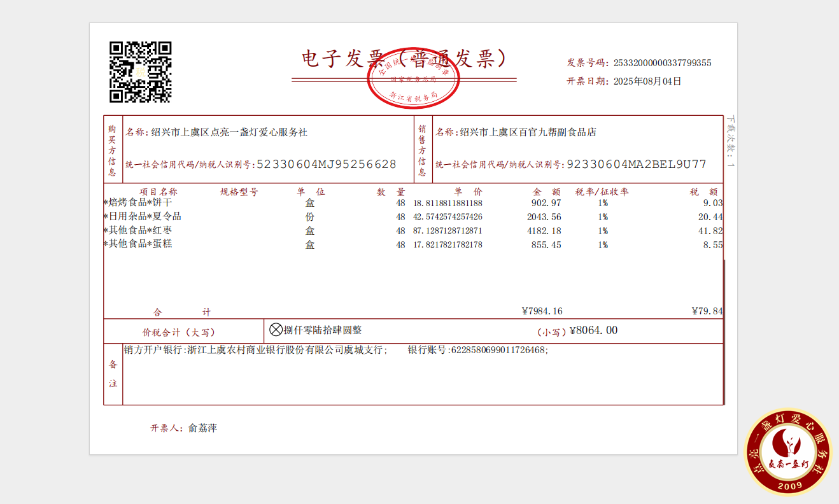Click issuer name 俞荔萍
Image resolution: width=839 pixels, height=504 pixels.
203,428
